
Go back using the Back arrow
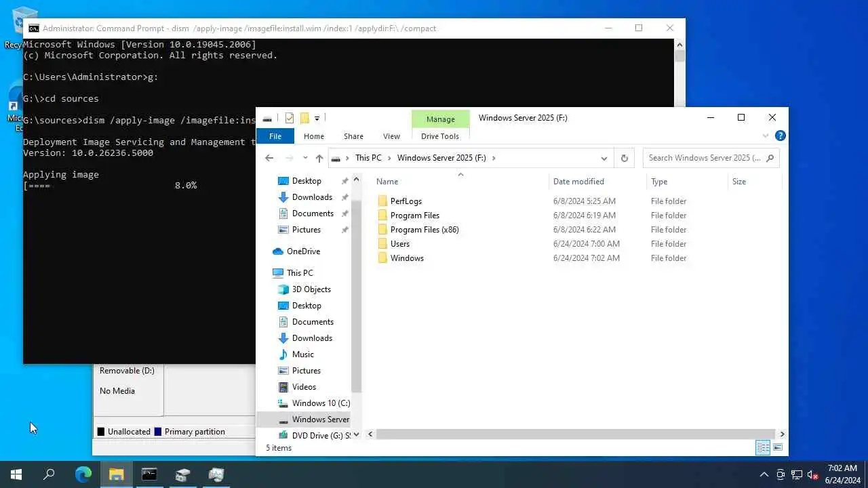tap(269, 158)
